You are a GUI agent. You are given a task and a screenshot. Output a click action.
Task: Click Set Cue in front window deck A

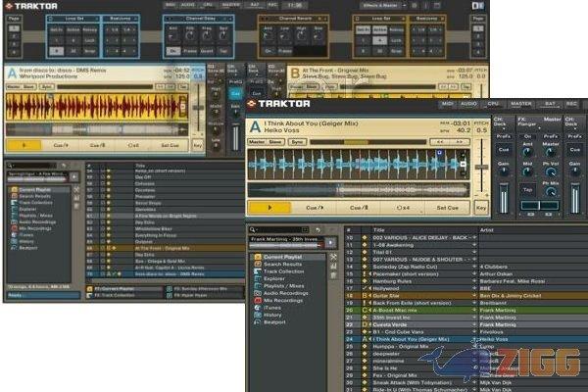(x=447, y=208)
